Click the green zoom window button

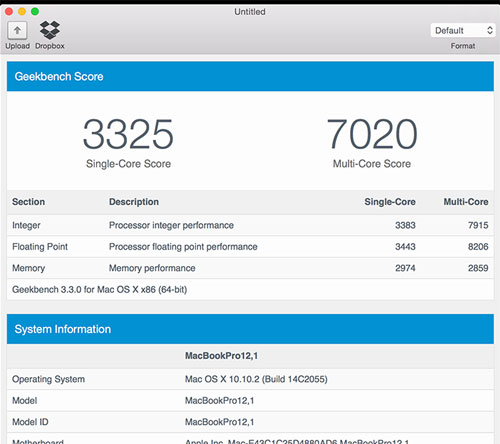(35, 12)
